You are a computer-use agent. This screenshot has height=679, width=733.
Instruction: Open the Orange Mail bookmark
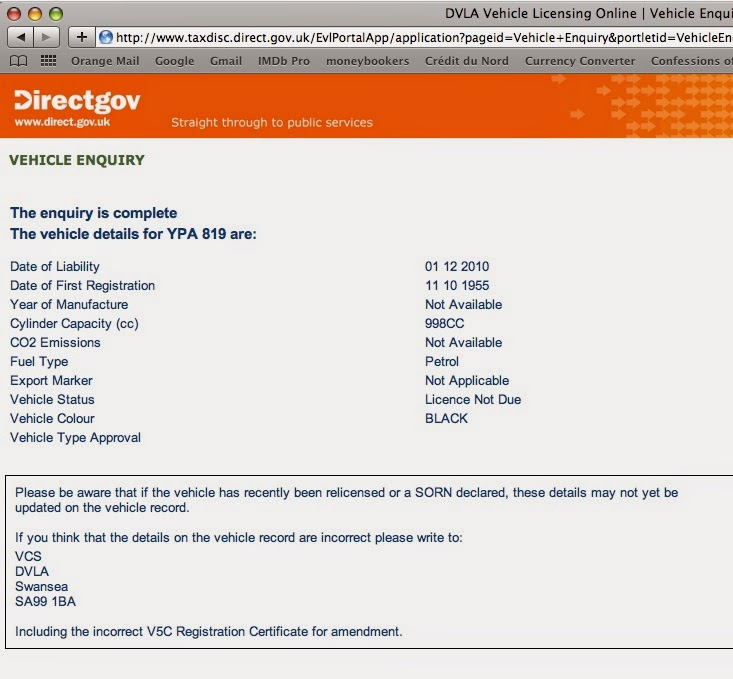(x=105, y=61)
